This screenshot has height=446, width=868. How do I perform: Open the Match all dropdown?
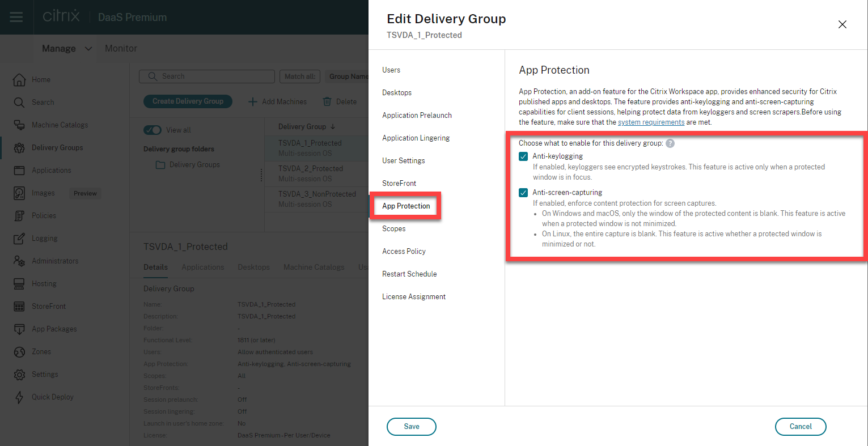pos(300,77)
